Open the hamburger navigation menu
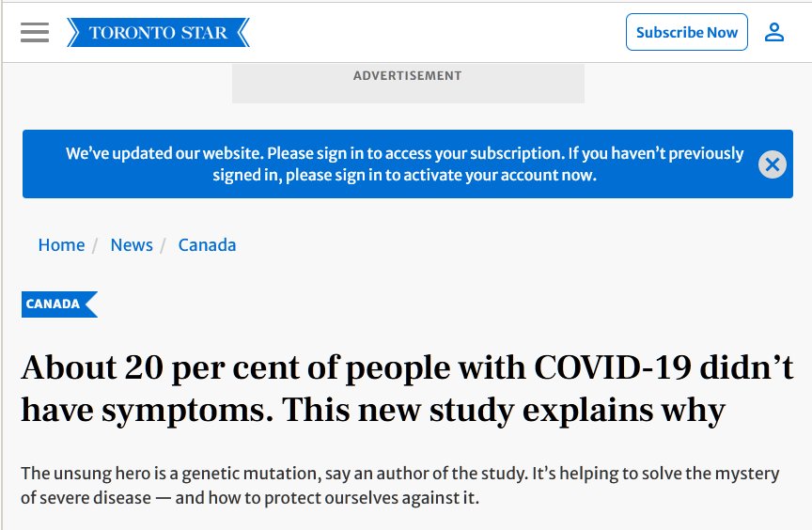Screen dimensions: 812x530 pyautogui.click(x=35, y=32)
